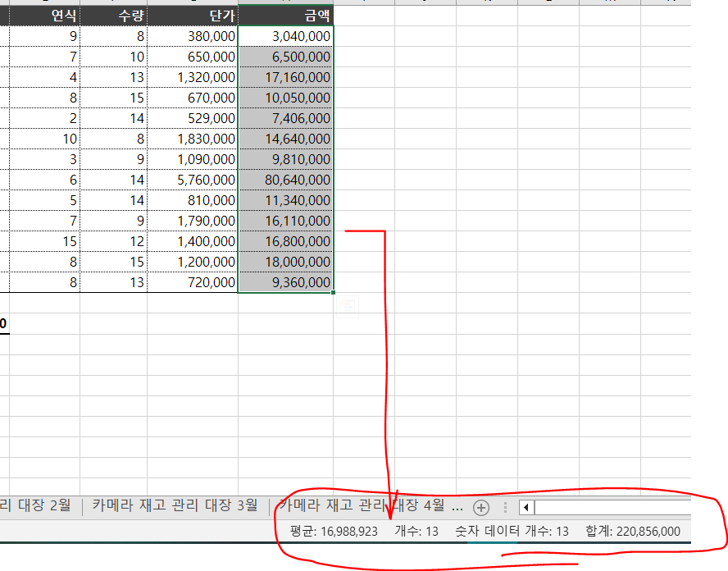Select 수량 cell 13 in the 1,320,000 row
Screen dimensions: 728x571
[x=114, y=77]
